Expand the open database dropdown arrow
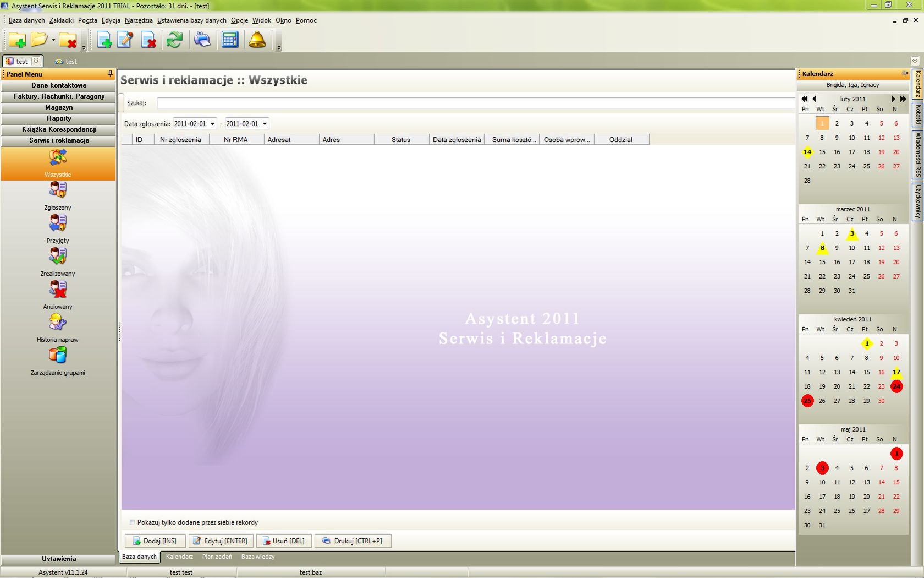 (53, 40)
